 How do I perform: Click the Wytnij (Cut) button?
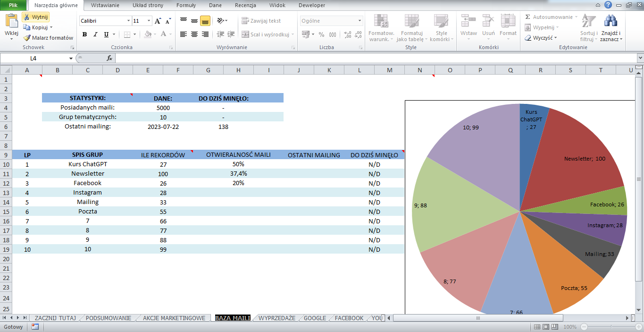click(x=36, y=17)
